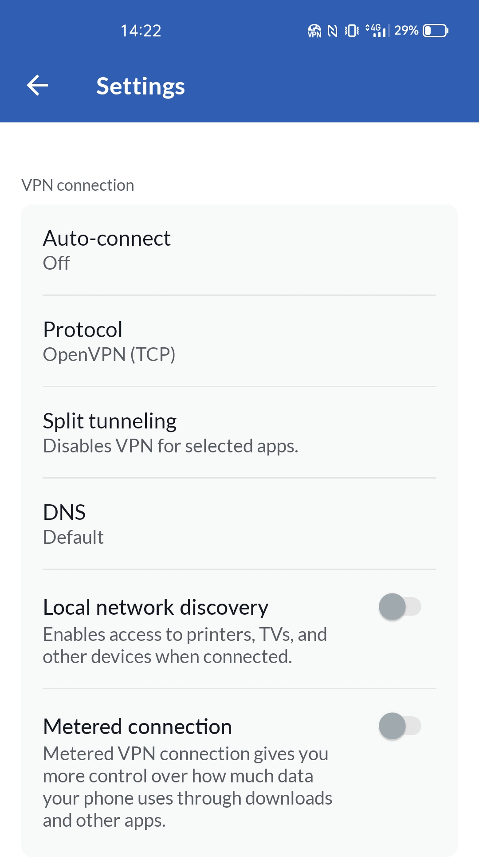Tap the battery icon in status bar
The width and height of the screenshot is (479, 868).
436,31
